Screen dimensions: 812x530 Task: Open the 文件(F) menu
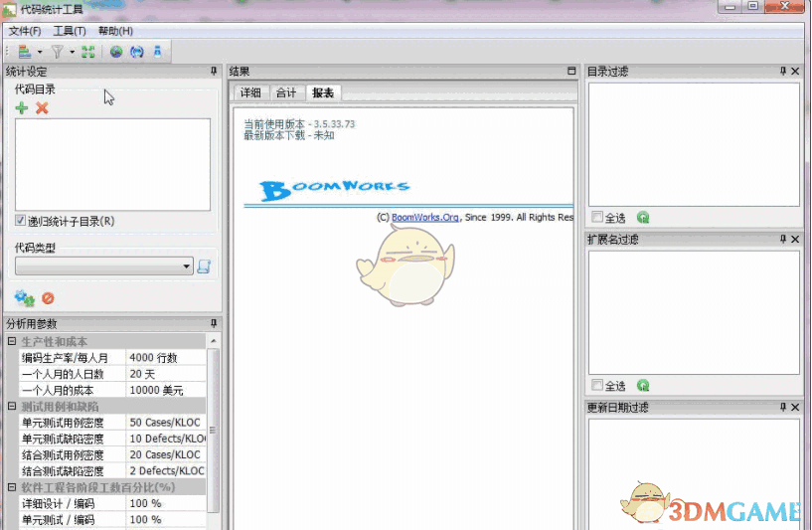pyautogui.click(x=24, y=31)
